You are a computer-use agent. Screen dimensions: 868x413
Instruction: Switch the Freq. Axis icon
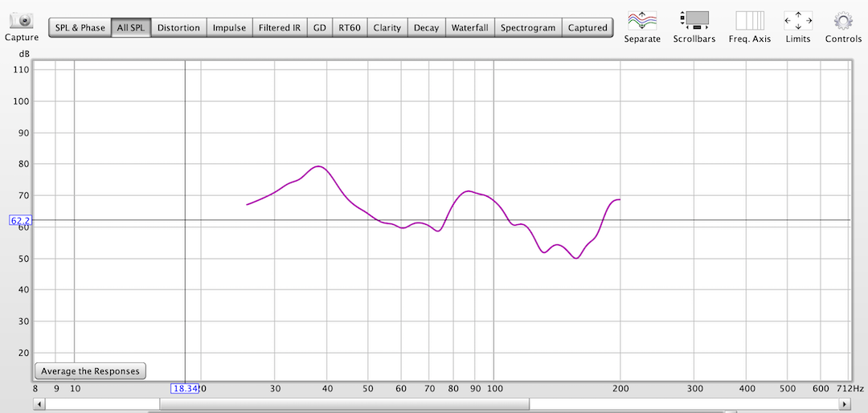pyautogui.click(x=750, y=20)
